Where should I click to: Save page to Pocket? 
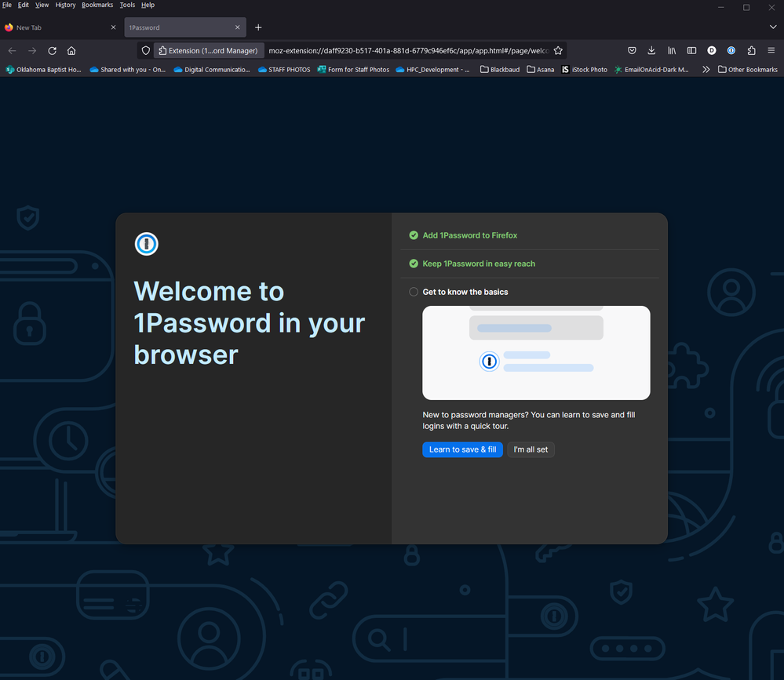[631, 50]
